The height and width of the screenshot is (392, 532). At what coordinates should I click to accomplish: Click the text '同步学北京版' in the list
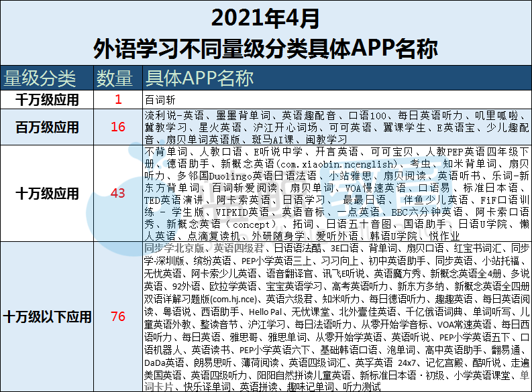(x=174, y=249)
